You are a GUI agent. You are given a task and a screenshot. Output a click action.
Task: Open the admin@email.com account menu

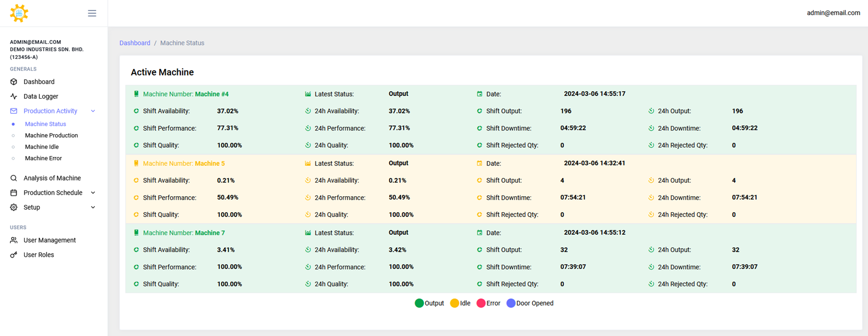click(833, 13)
